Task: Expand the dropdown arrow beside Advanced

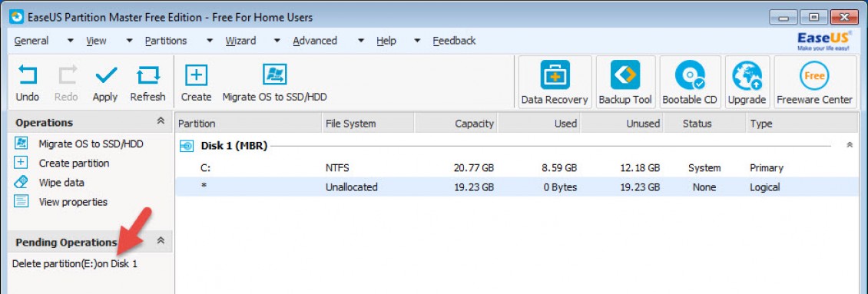Action: tap(361, 41)
